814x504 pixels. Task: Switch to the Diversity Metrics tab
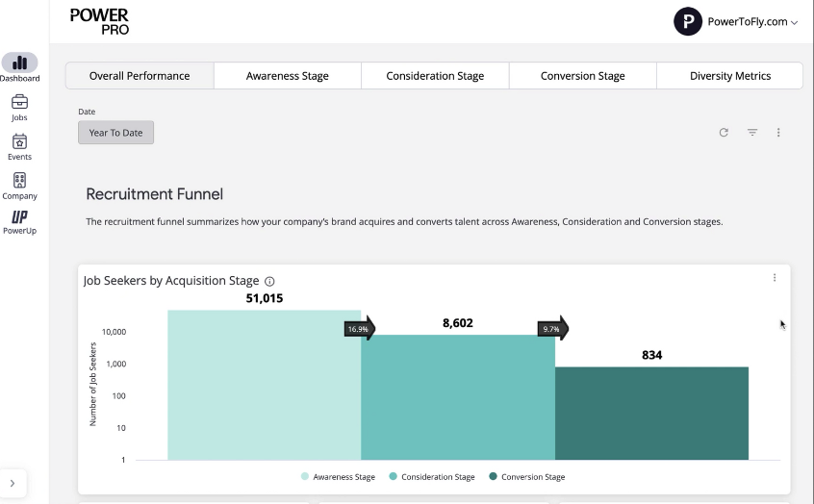[729, 76]
